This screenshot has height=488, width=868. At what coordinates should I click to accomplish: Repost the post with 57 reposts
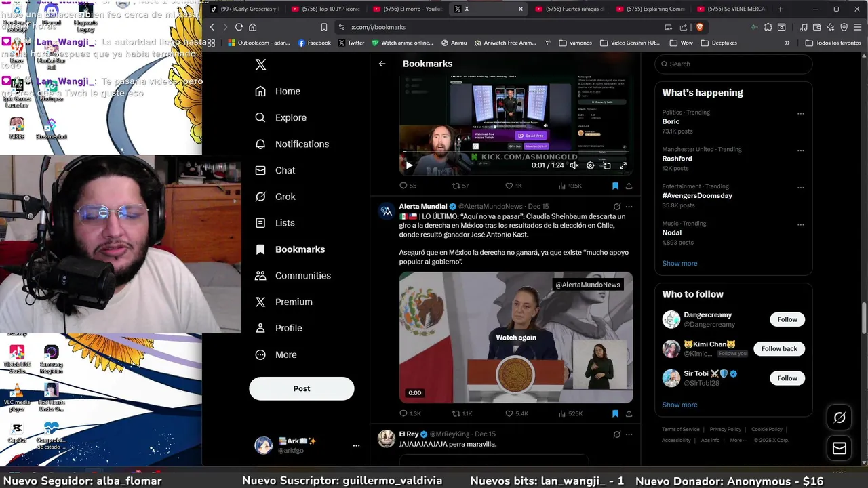tap(460, 186)
